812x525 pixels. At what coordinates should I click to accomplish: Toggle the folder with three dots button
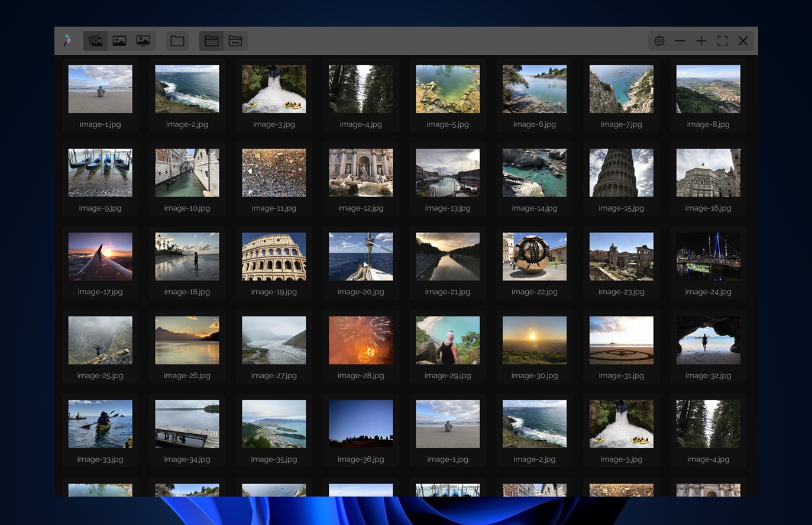pos(235,41)
